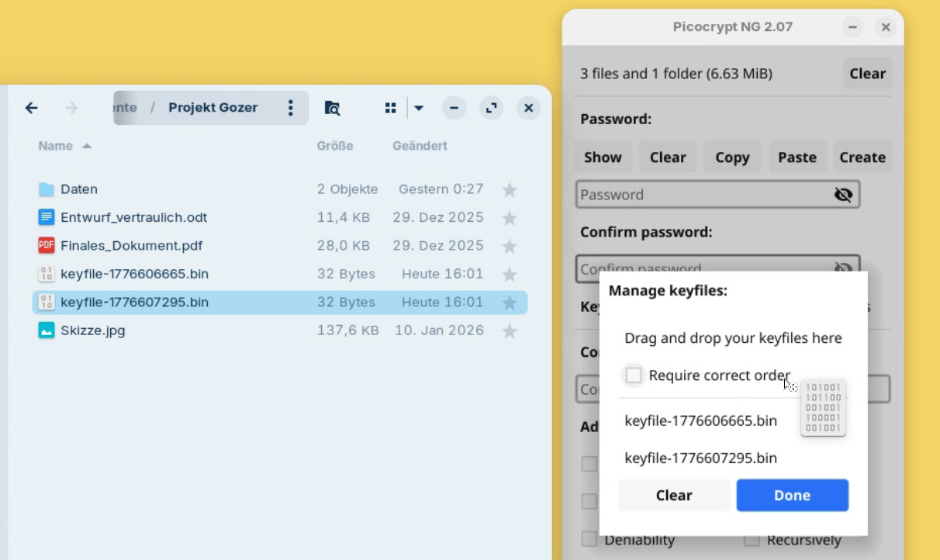The height and width of the screenshot is (560, 940).
Task: Sort files by Name column header
Action: (56, 146)
